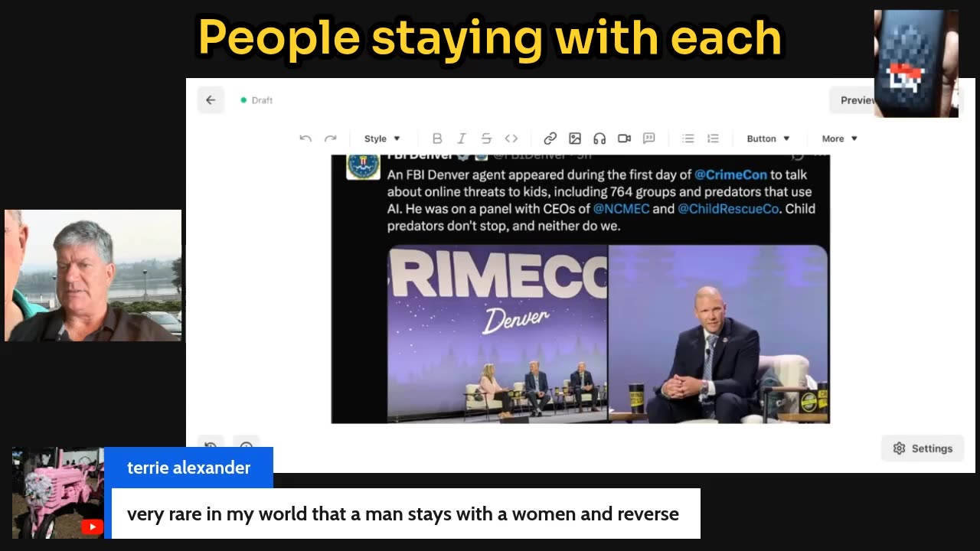Open the Style dropdown

(x=382, y=139)
